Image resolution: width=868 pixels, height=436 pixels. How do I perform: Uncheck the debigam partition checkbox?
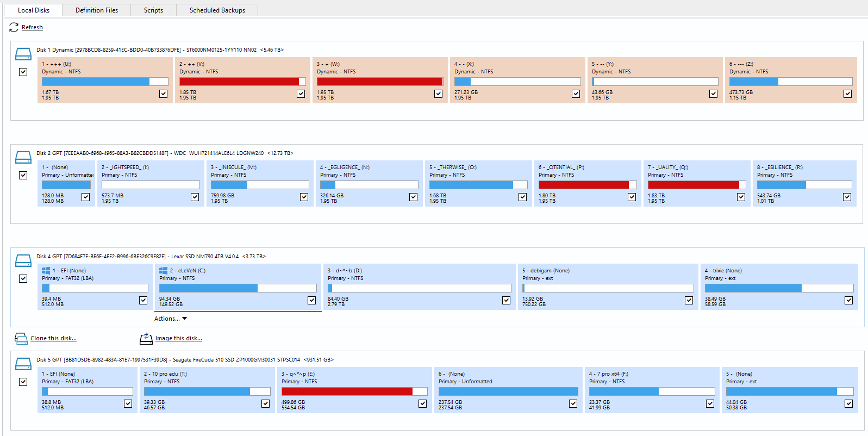coord(689,300)
